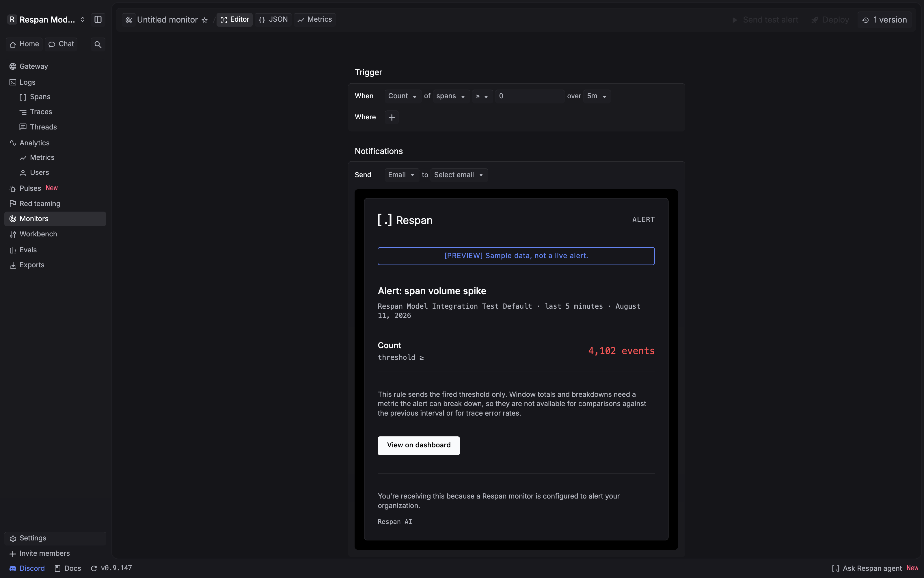924x578 pixels.
Task: Click the preview sample data banner
Action: (x=516, y=256)
